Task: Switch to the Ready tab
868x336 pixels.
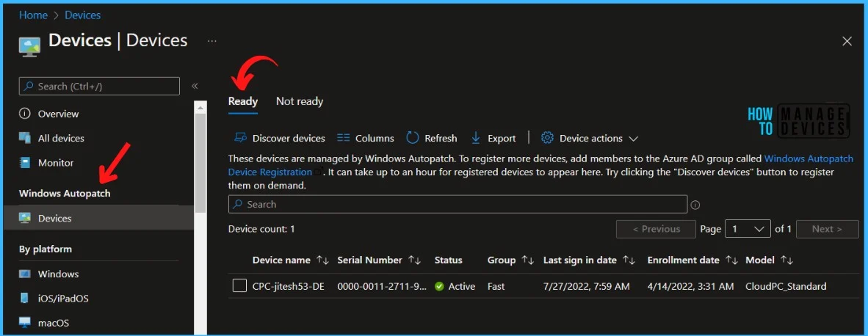Action: click(x=243, y=102)
